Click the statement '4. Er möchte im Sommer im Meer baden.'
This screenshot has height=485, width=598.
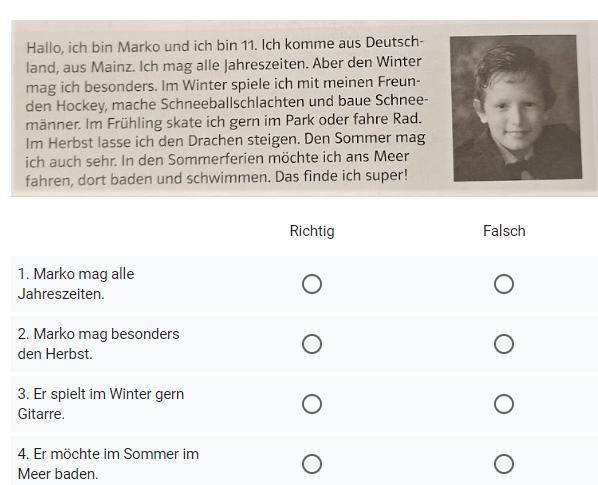click(108, 464)
